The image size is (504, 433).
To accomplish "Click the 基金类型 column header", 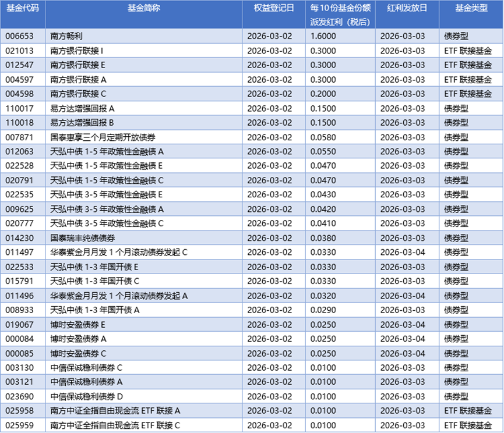I will (471, 8).
